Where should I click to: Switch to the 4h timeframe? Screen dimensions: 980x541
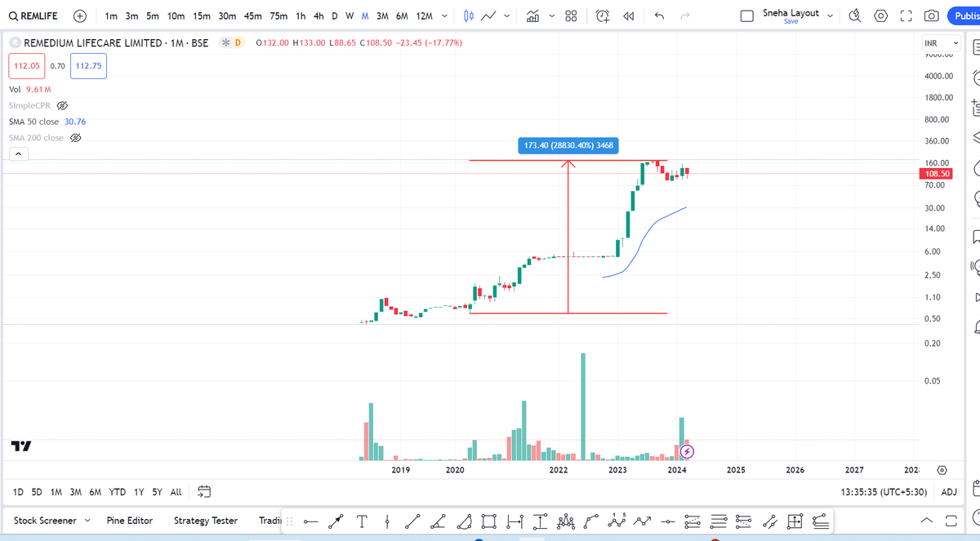tap(318, 16)
